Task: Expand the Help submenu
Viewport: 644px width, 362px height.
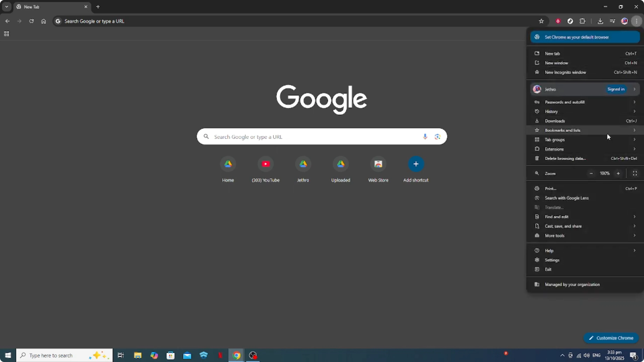Action: [x=585, y=251]
